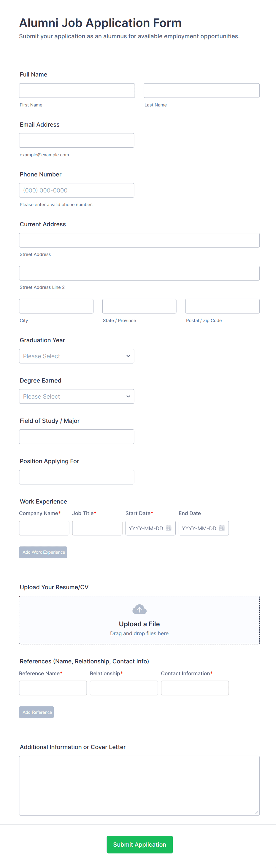Click the Phone Number input

pyautogui.click(x=76, y=190)
